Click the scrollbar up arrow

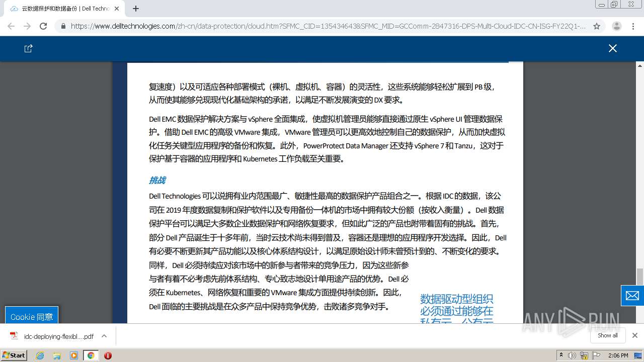[x=640, y=65]
